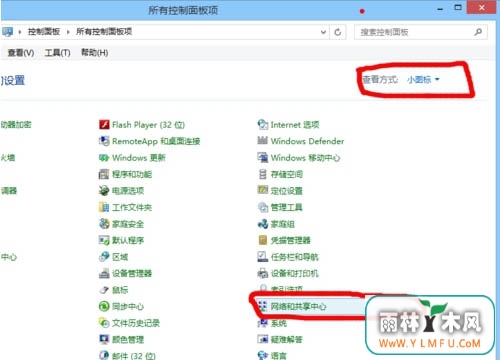Open the 帮助(H) menu
Screen dimensions: 500x360
point(94,53)
